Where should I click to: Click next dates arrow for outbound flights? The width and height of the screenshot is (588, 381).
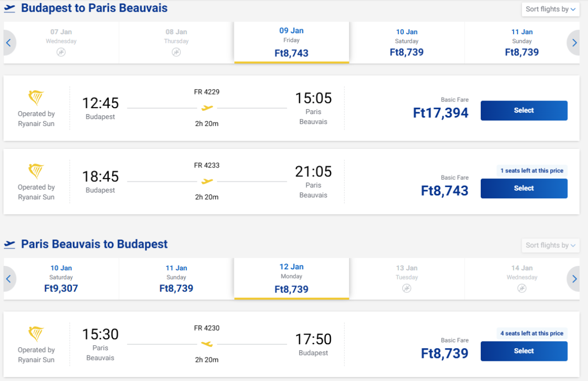575,43
